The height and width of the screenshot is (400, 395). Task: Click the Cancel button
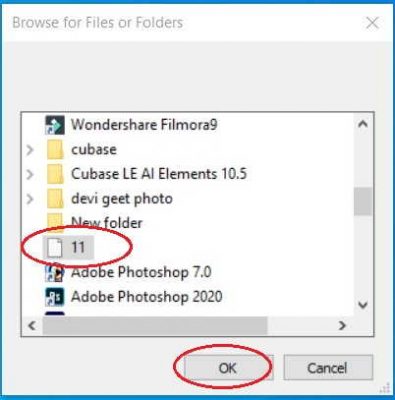328,368
